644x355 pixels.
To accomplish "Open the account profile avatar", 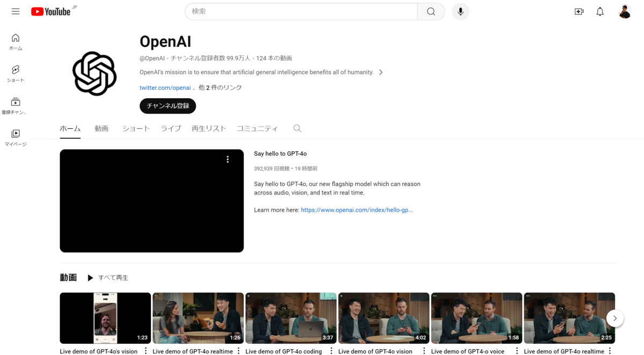I will 625,11.
